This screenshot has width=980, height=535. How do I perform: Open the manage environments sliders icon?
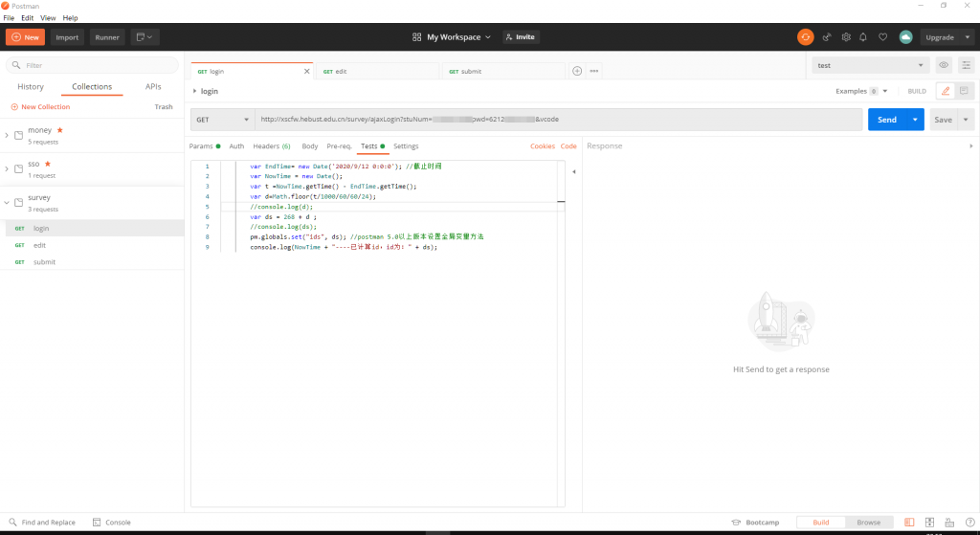pos(965,65)
